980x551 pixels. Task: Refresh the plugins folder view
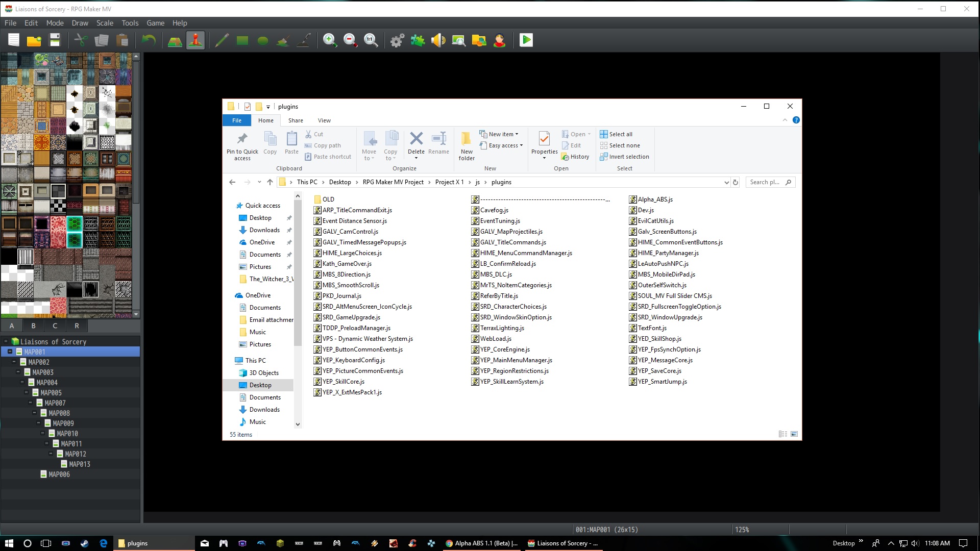[x=736, y=182]
